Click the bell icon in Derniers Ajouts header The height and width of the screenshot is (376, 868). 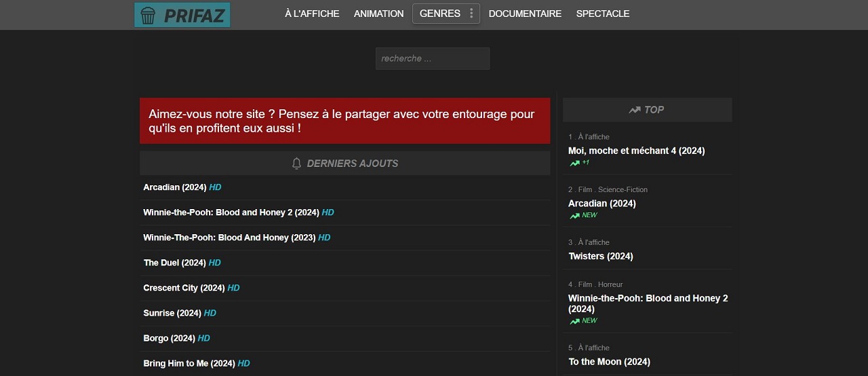(296, 164)
